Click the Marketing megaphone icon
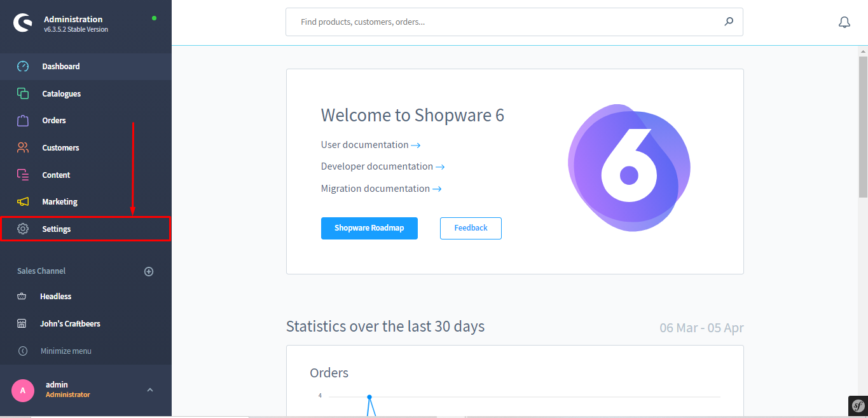This screenshot has width=868, height=418. click(23, 201)
